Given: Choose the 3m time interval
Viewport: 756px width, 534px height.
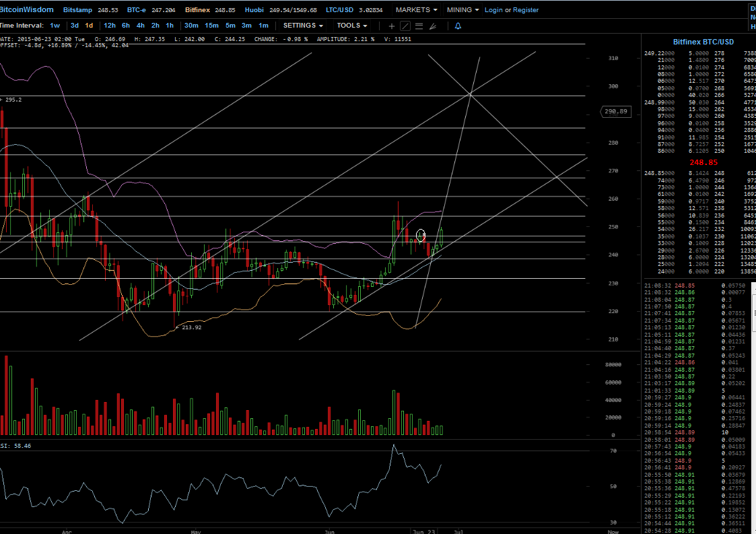Looking at the screenshot, I should (246, 26).
